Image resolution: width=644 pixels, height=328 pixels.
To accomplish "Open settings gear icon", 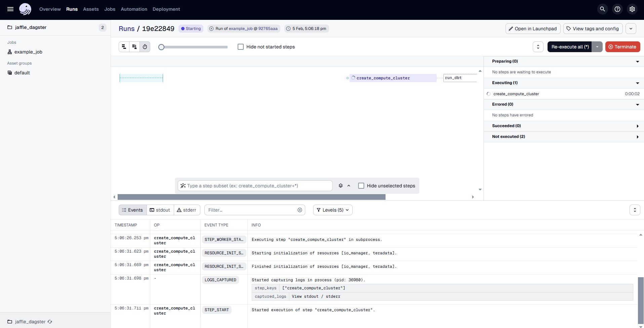I will (632, 9).
